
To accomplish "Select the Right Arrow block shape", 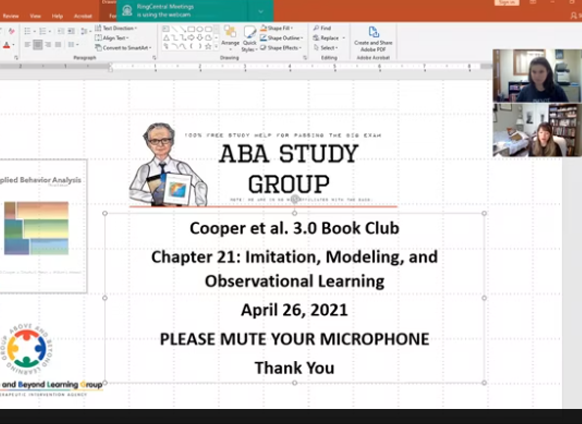I will coord(191,37).
